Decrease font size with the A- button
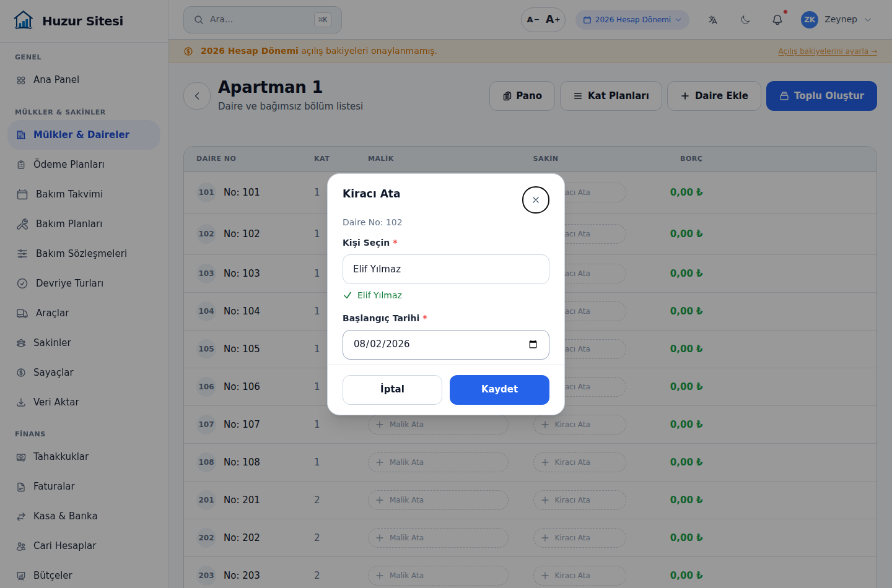Viewport: 892px width, 588px height. pos(533,20)
